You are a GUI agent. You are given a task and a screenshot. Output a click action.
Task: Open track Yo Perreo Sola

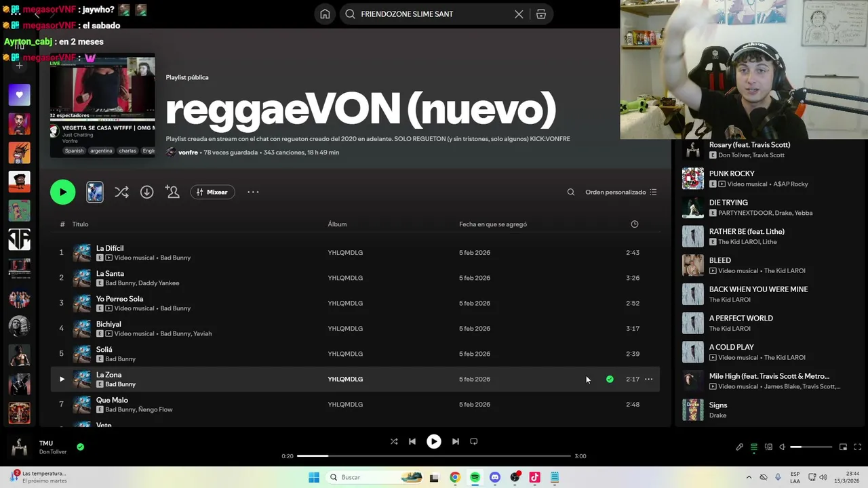click(x=119, y=299)
